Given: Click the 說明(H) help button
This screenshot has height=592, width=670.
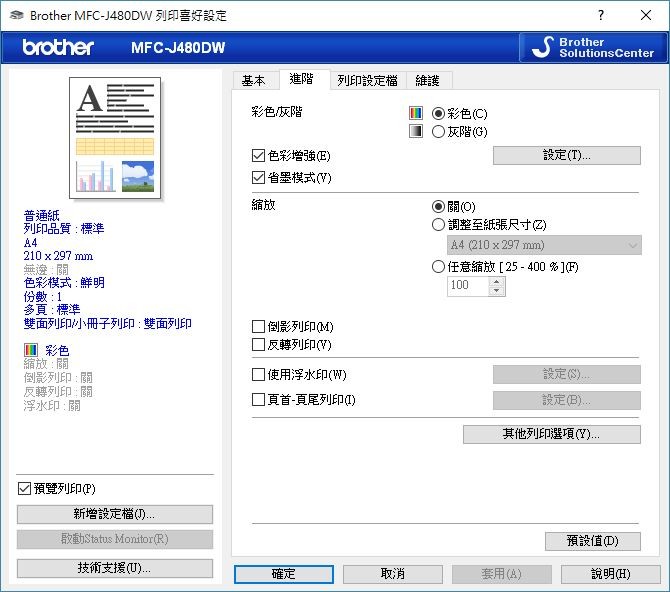Looking at the screenshot, I should (x=611, y=574).
